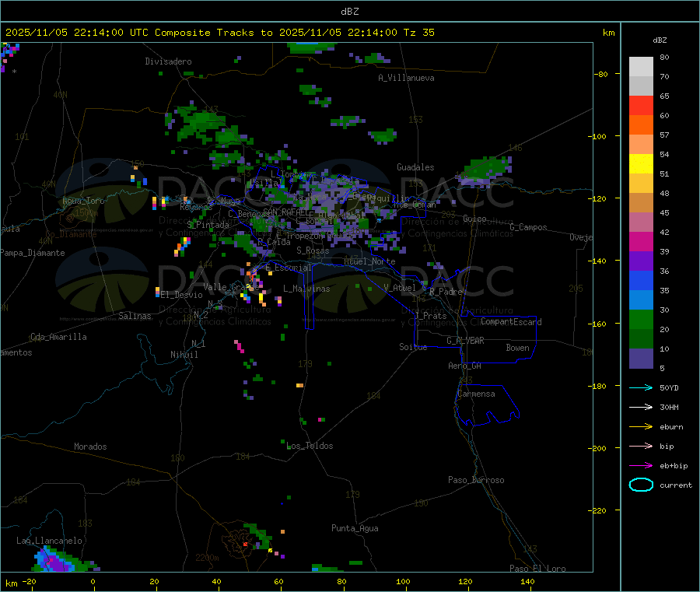
Task: Click the Salinas map label
Action: [135, 316]
